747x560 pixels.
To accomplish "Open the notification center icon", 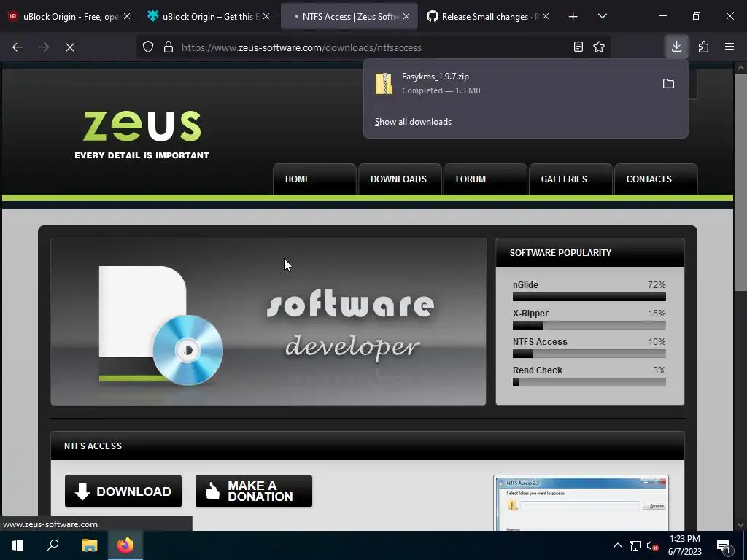I will pos(724,545).
